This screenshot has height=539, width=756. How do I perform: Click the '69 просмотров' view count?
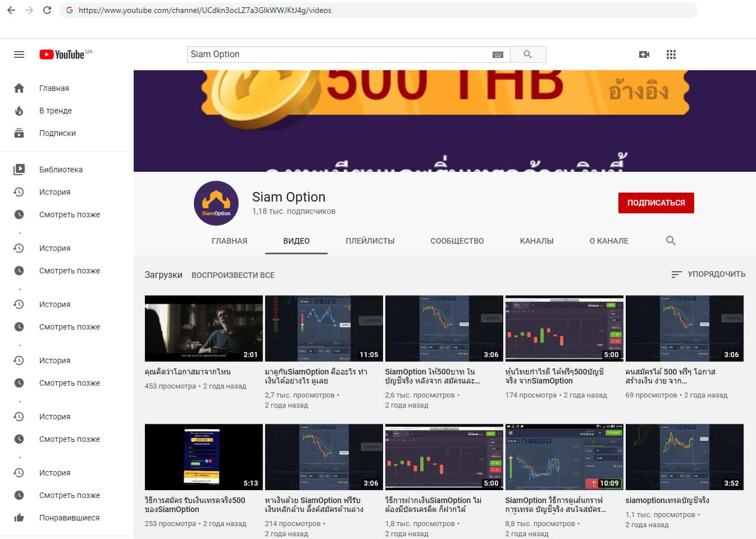point(651,395)
